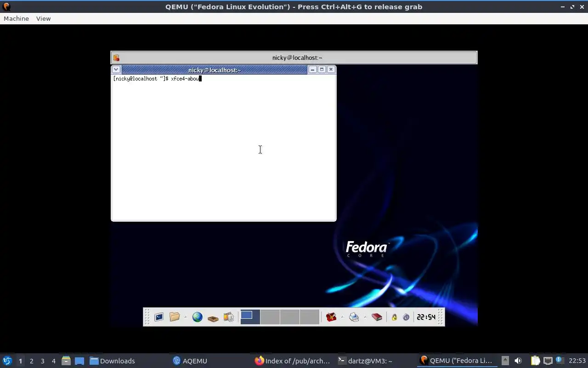Open the host start menu icon
The image size is (588, 368).
(7, 361)
